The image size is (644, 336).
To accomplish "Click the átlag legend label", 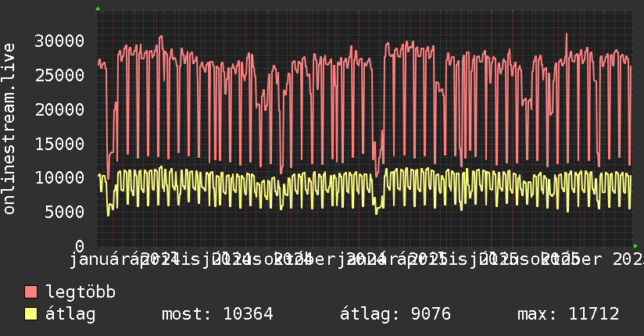I will click(70, 314).
